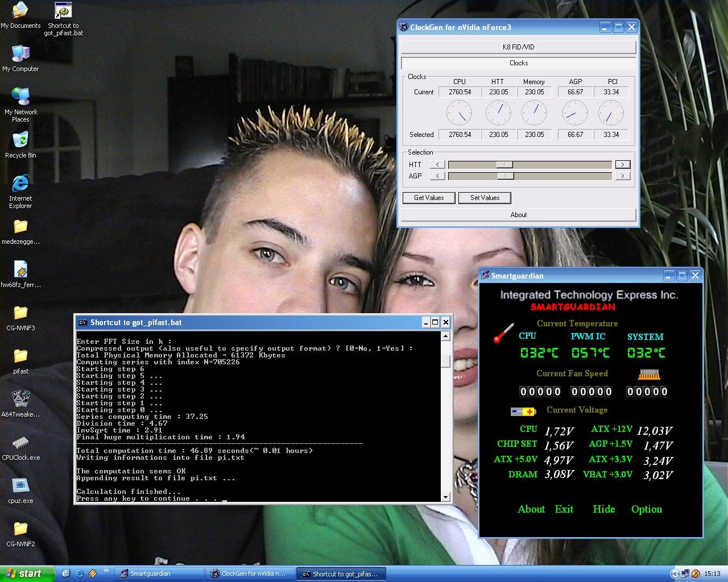The image size is (728, 582).
Task: Click the Smartguardian title bar icon
Action: click(x=485, y=276)
